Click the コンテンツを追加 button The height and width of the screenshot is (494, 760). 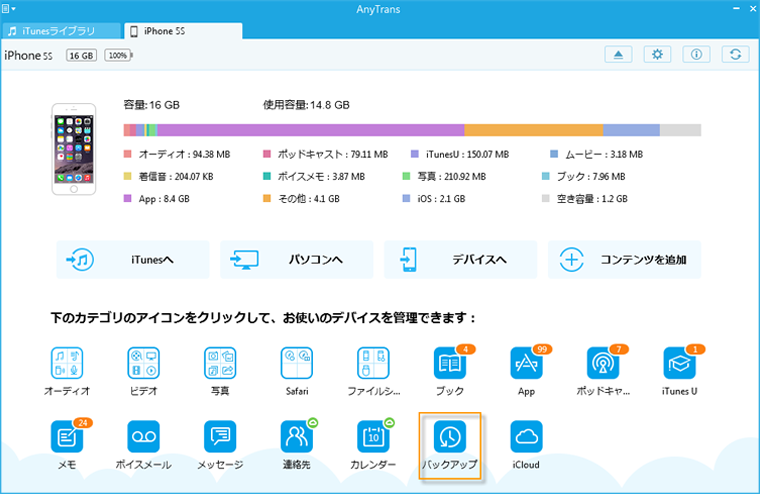tap(624, 260)
